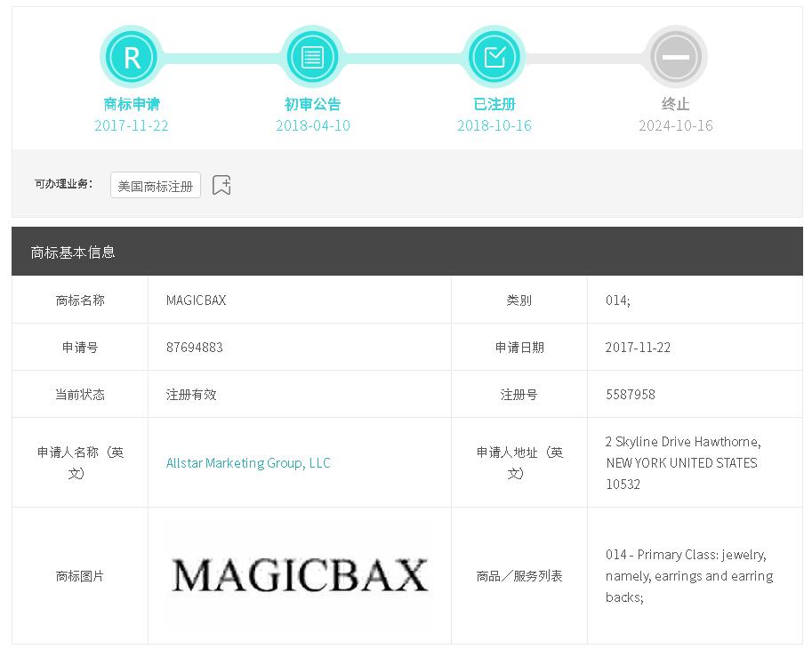
Task: Click the bookmark add icon
Action: point(221,185)
